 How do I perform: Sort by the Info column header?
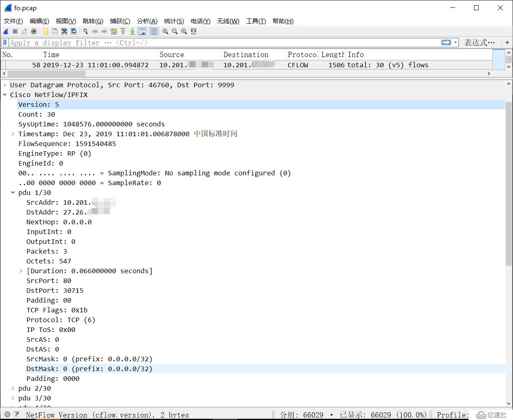419,55
